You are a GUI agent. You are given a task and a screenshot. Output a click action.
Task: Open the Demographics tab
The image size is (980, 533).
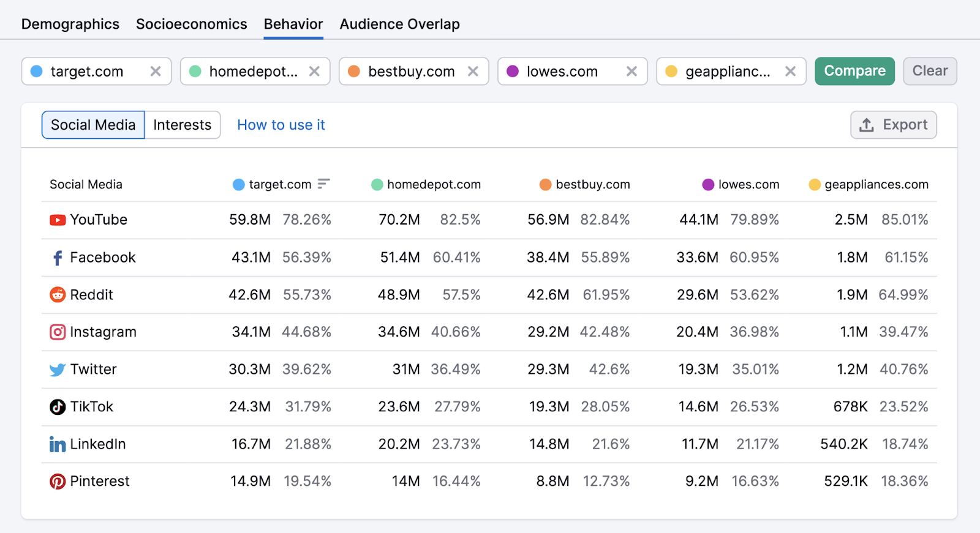[x=70, y=24]
